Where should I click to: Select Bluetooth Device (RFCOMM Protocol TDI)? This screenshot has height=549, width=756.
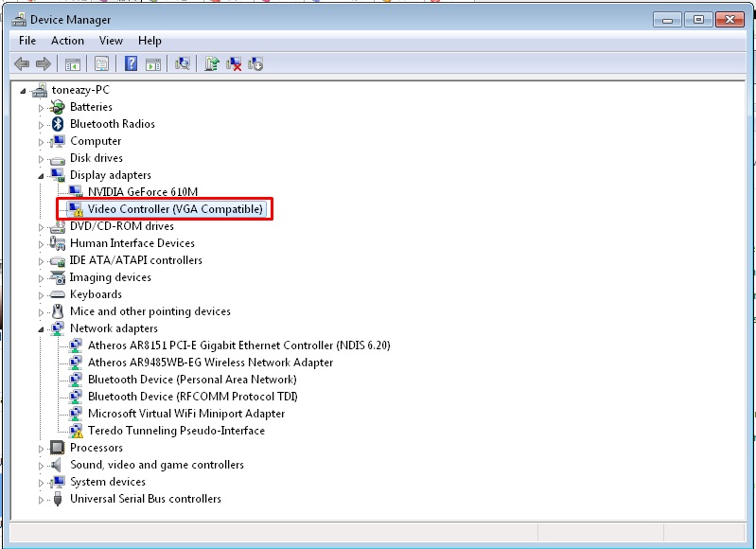[x=192, y=397]
